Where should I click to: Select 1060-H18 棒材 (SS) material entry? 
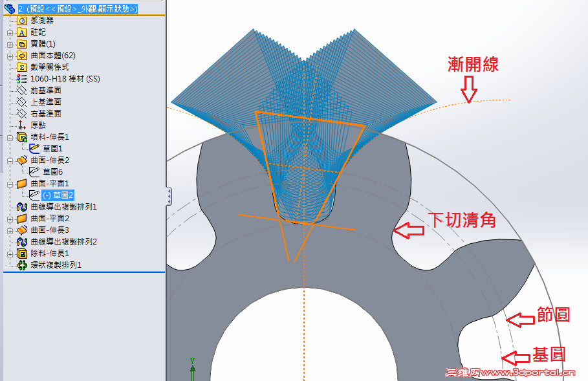(x=65, y=79)
